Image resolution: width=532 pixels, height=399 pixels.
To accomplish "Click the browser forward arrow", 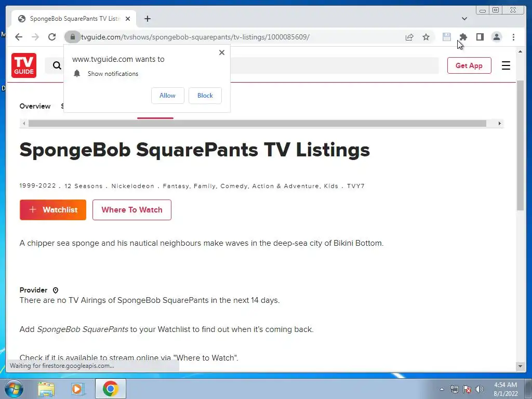I will click(x=35, y=37).
